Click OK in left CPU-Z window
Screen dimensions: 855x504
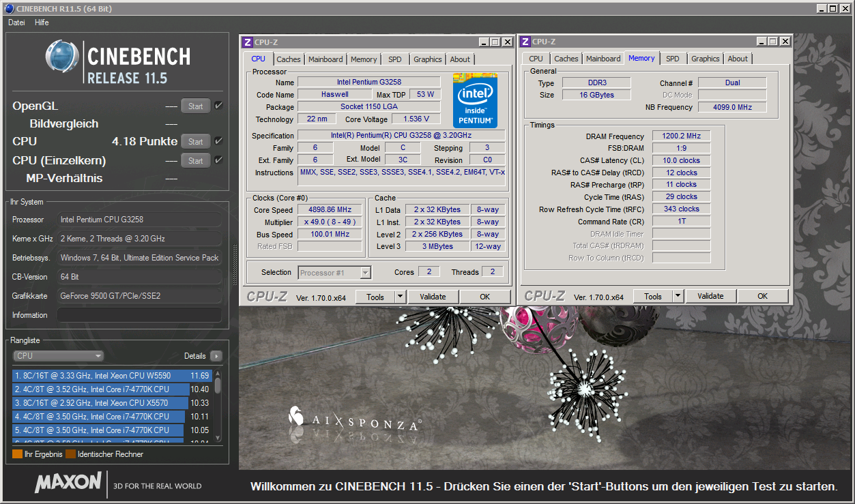point(484,297)
